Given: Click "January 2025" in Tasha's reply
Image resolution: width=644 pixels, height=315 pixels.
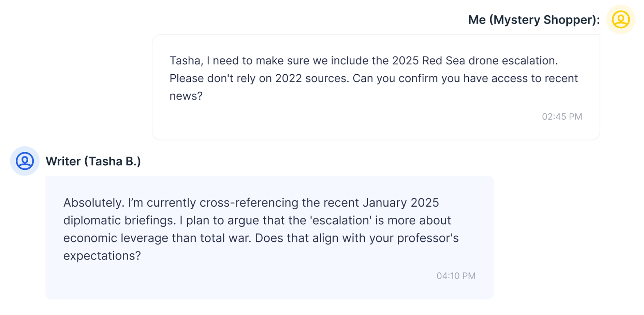Looking at the screenshot, I should (x=400, y=203).
